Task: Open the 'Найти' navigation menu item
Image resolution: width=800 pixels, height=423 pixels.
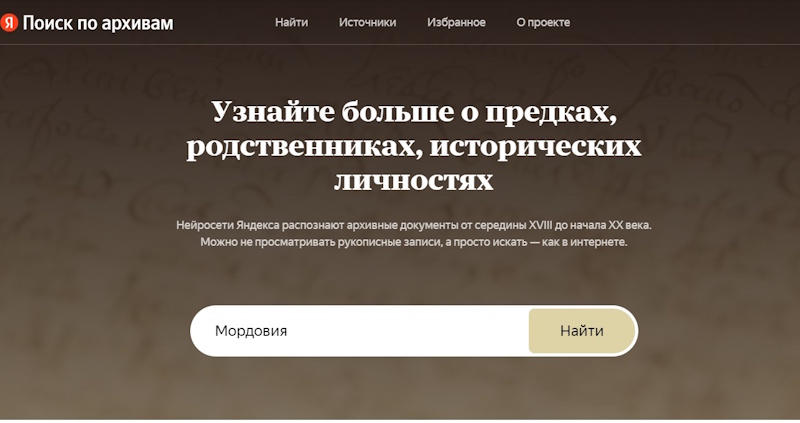Action: click(291, 22)
